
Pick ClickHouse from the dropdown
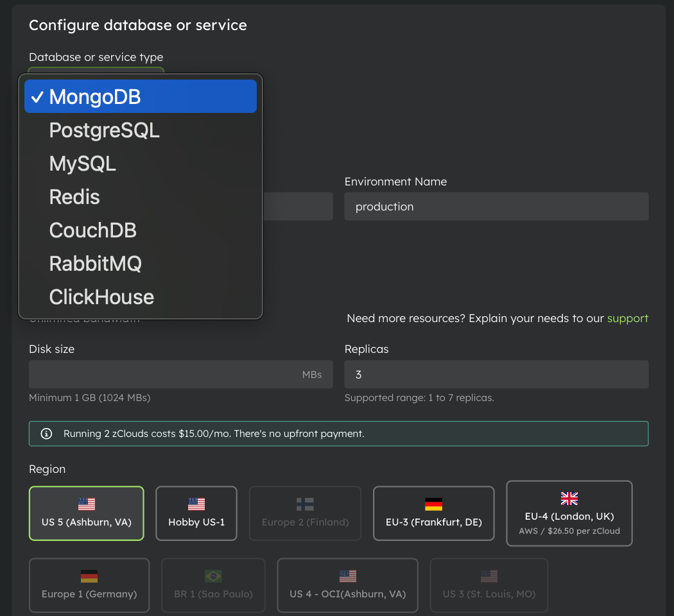141,297
